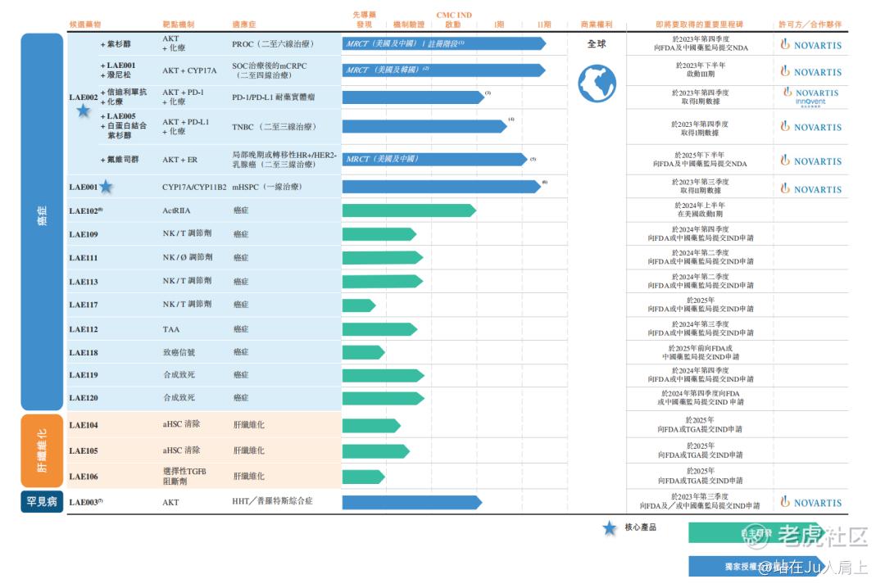Click the 許可方/合作夥伴 column header
This screenshot has width=885, height=588.
click(810, 25)
